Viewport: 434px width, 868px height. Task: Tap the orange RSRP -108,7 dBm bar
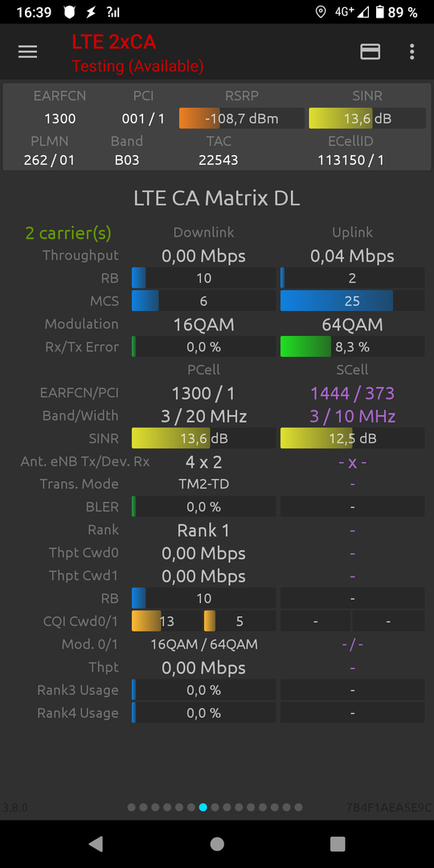tap(241, 118)
